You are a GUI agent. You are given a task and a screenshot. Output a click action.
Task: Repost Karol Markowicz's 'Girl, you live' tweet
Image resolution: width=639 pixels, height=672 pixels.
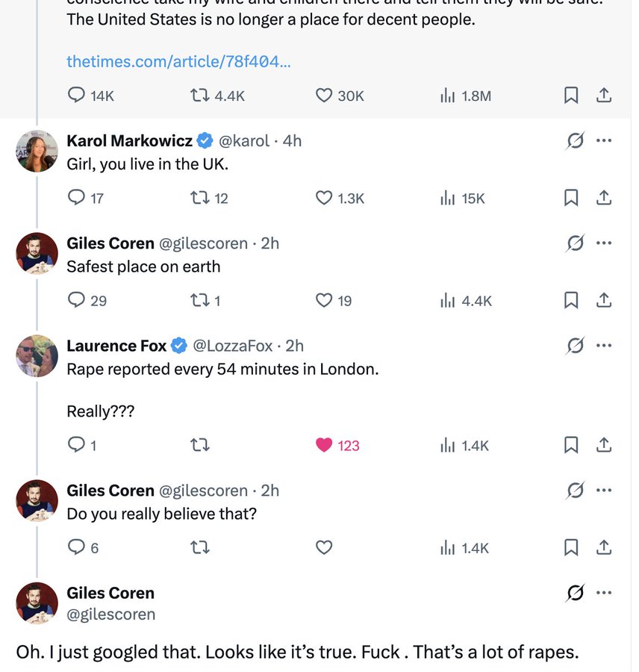200,198
